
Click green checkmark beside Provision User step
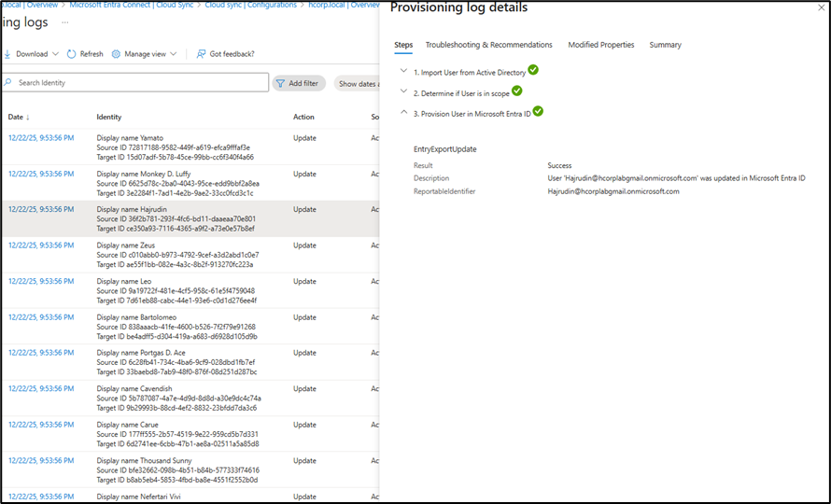pos(538,111)
